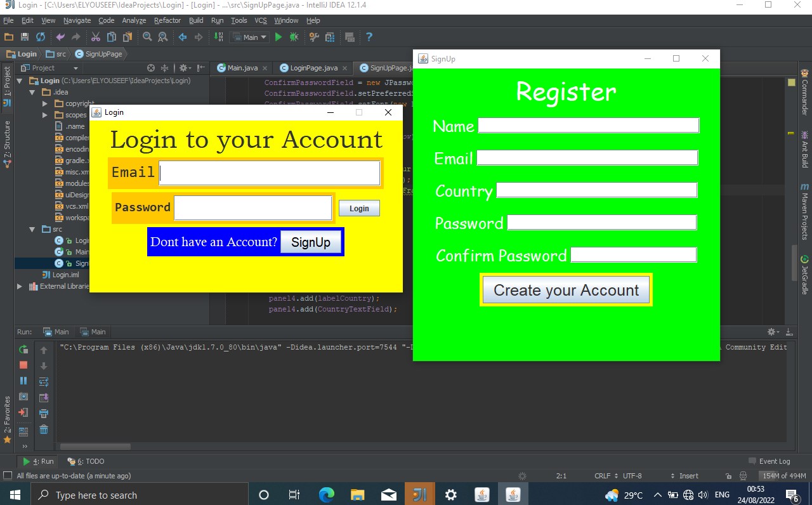
Task: Click the Find magnifier icon
Action: 147,37
